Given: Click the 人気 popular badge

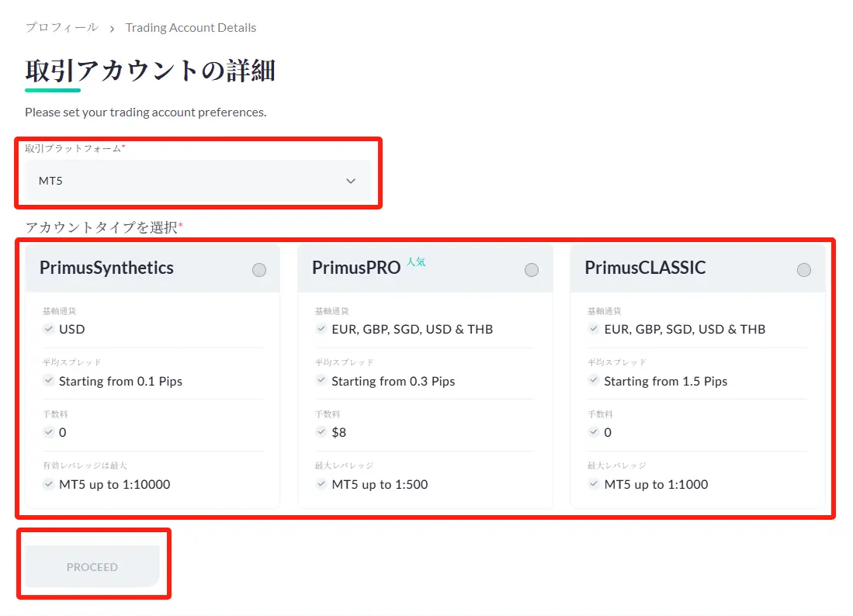Looking at the screenshot, I should coord(416,262).
